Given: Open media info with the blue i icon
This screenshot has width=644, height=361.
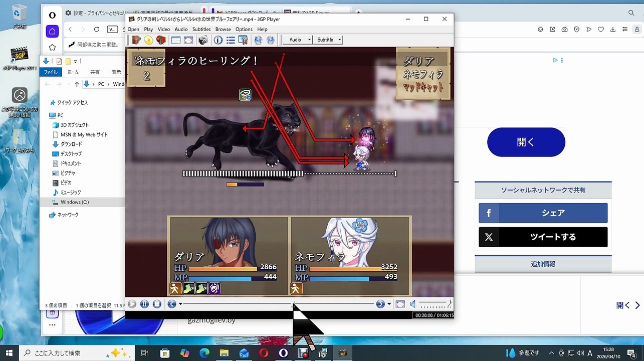Looking at the screenshot, I should tap(219, 40).
